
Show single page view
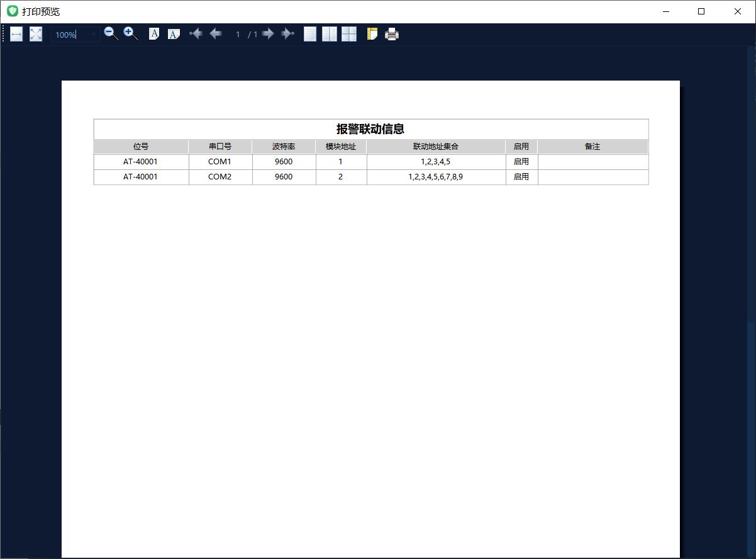pos(310,34)
